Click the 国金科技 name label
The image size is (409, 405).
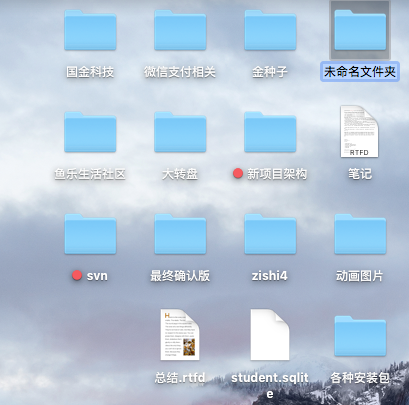(x=90, y=72)
